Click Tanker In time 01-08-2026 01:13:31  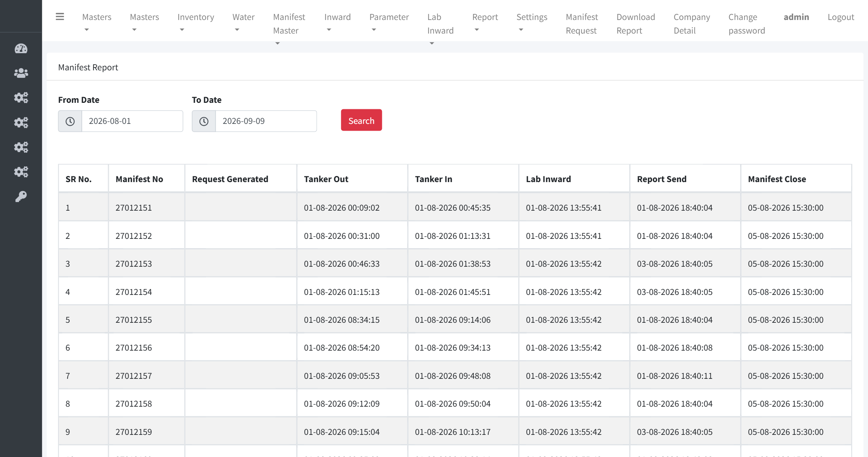[453, 236]
